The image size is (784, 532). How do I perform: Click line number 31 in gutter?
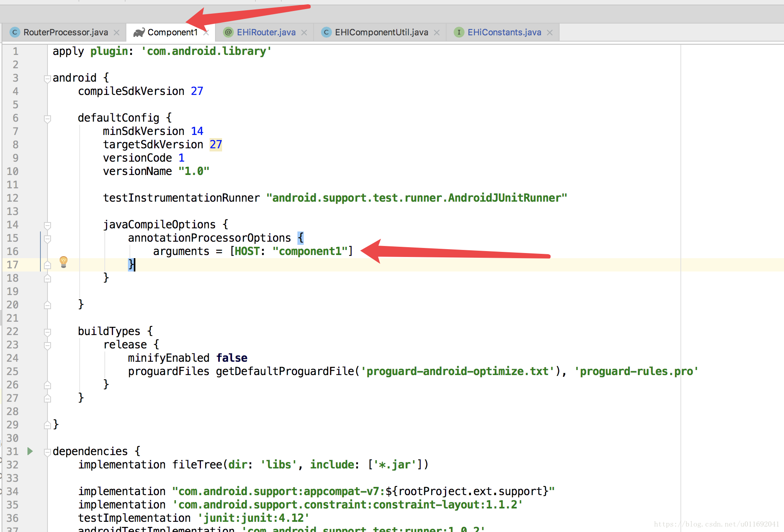click(x=13, y=452)
